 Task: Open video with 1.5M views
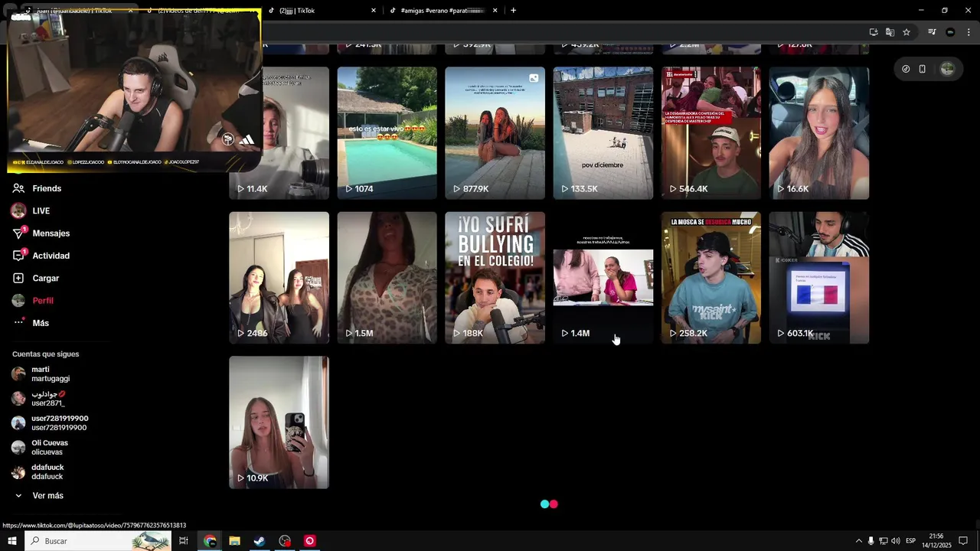pyautogui.click(x=387, y=278)
